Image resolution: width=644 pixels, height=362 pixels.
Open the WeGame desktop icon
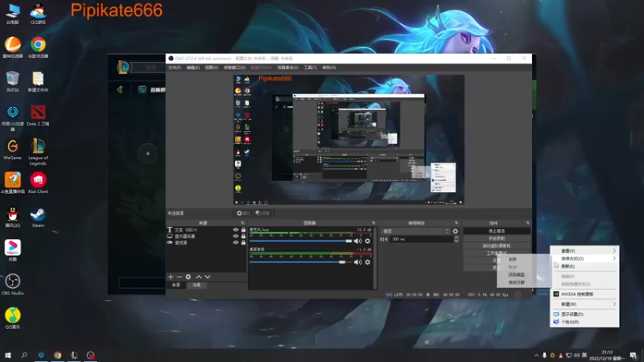pos(12,150)
